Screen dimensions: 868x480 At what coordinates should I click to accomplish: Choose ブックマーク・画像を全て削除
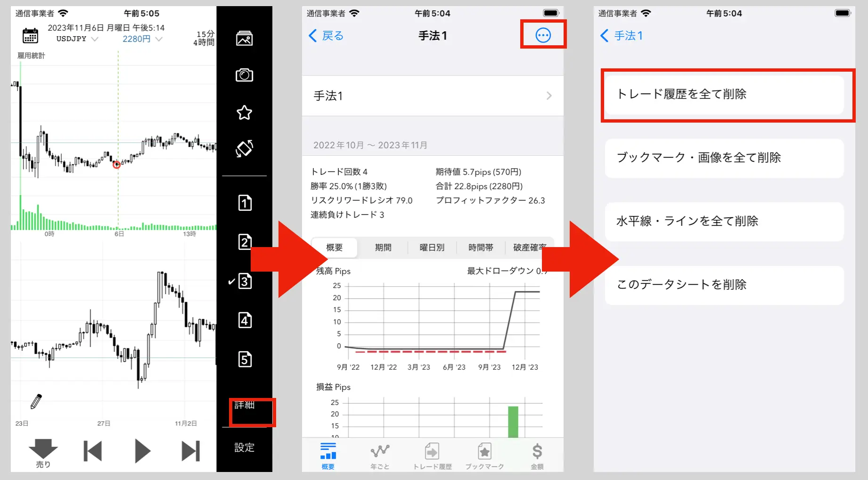(724, 158)
